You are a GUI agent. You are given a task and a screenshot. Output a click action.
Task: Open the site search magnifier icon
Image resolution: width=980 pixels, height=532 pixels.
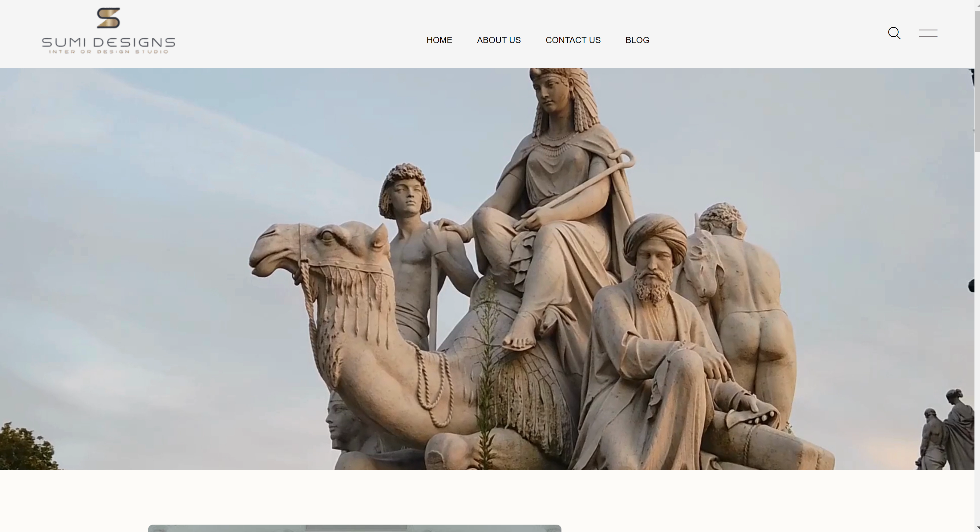coord(894,33)
